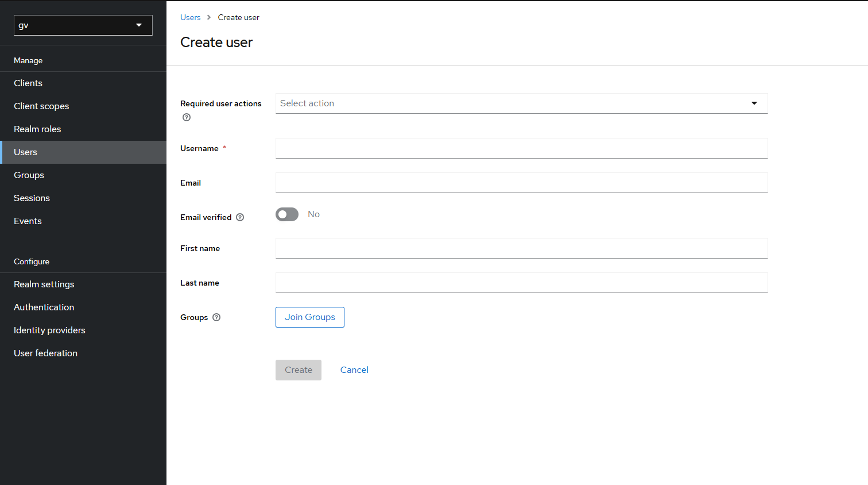Focus the Email text field
This screenshot has width=868, height=485.
pyautogui.click(x=521, y=183)
